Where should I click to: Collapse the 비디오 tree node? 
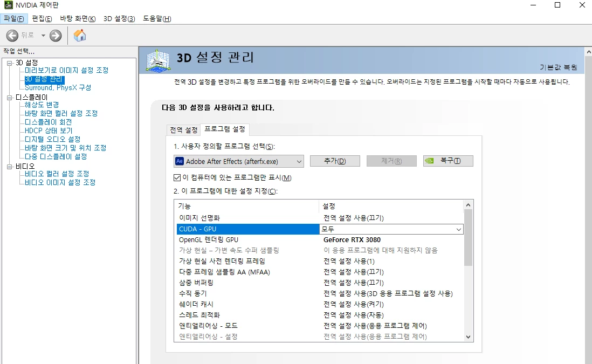(10, 167)
